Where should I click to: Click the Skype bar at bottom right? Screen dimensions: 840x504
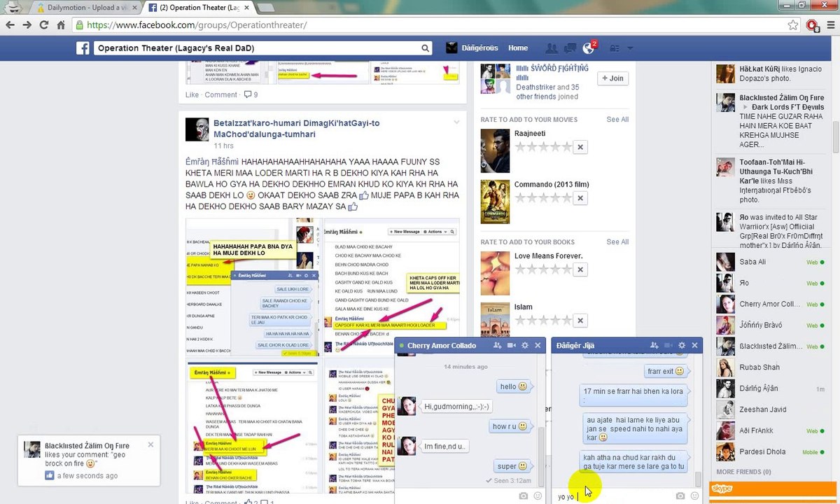pos(773,491)
